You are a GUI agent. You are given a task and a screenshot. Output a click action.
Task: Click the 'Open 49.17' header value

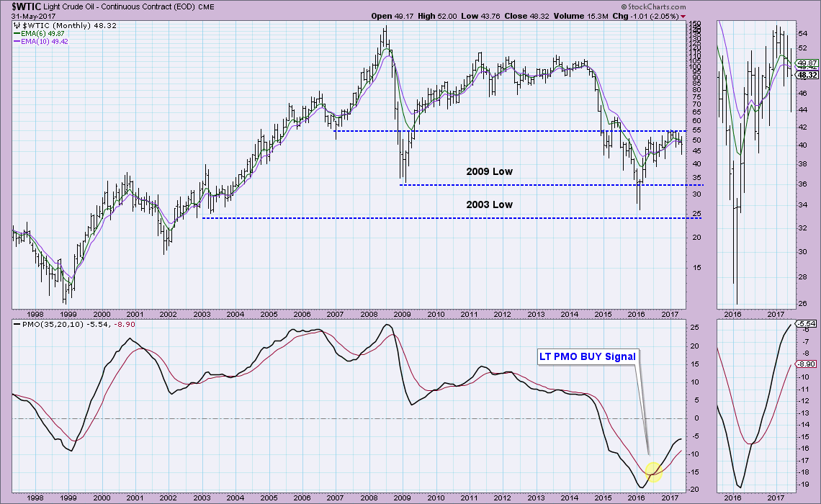click(392, 17)
